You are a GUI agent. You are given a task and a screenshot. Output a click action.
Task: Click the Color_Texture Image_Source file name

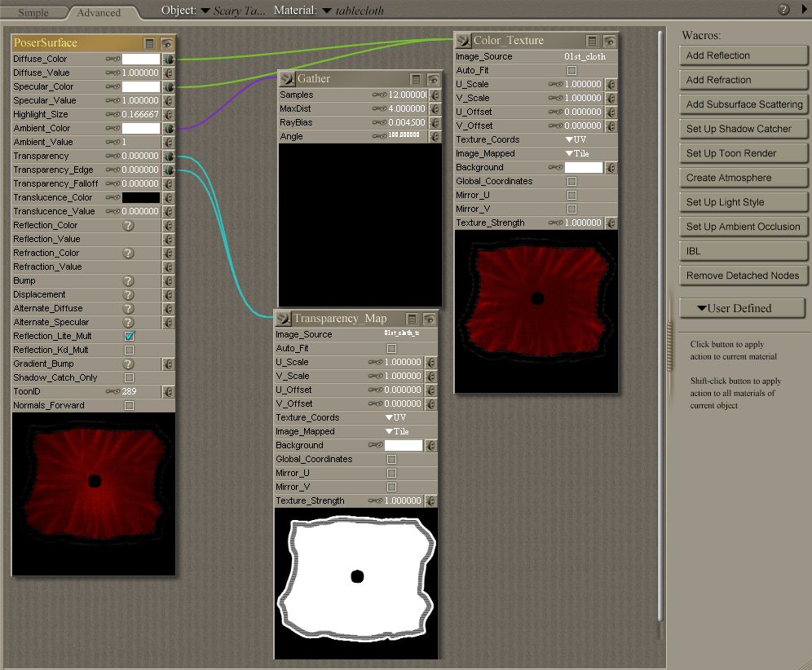point(585,56)
